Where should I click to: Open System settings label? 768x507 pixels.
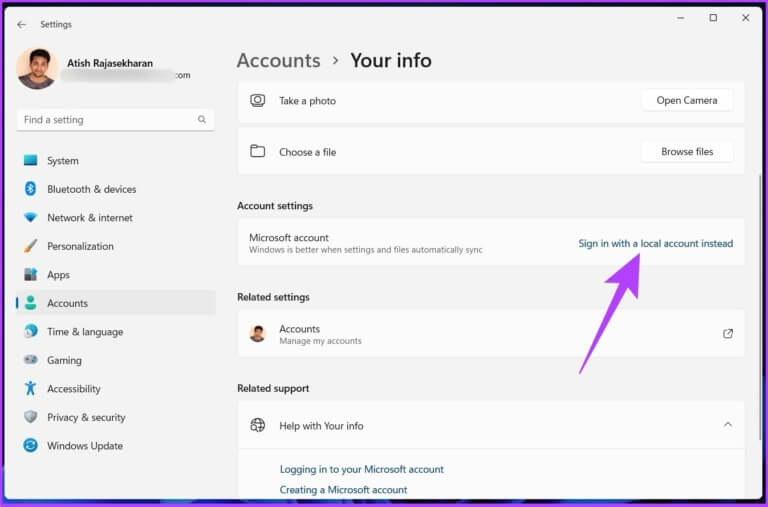[x=63, y=161]
